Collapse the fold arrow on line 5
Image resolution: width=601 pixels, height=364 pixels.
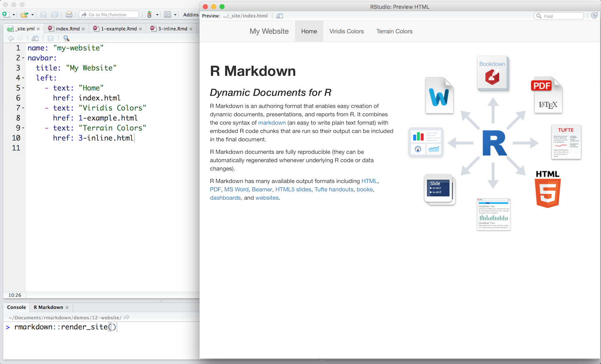pos(23,88)
